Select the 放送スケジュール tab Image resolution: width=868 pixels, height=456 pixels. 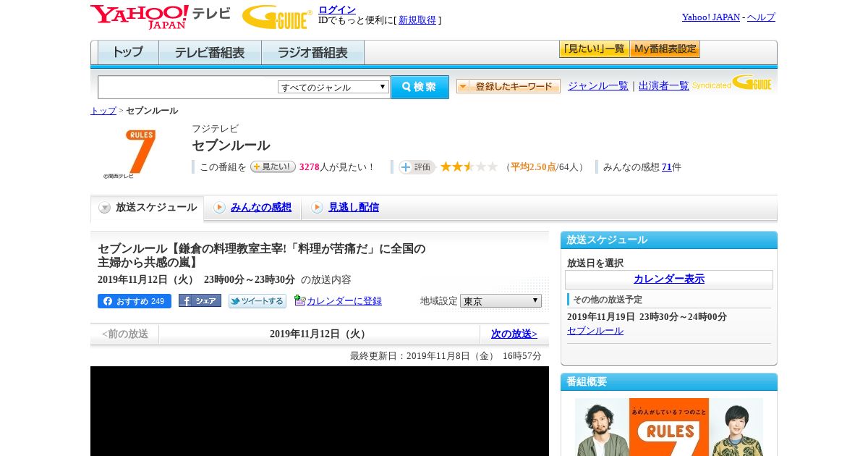pos(148,208)
